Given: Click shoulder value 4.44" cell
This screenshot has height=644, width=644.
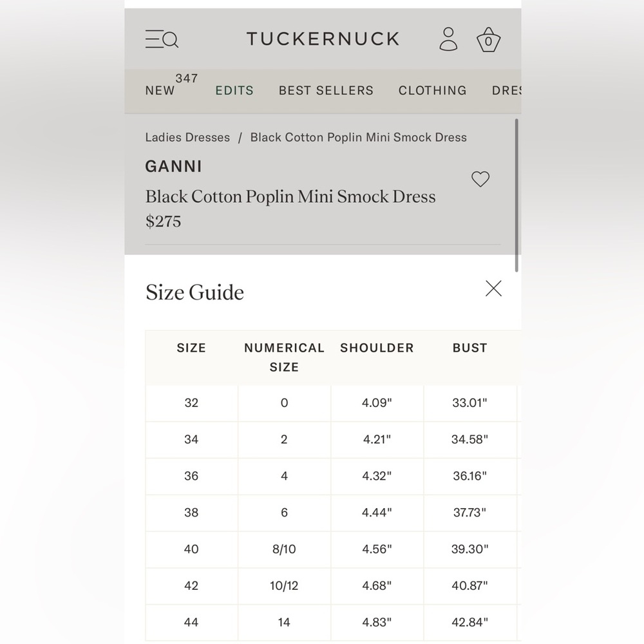Looking at the screenshot, I should click(377, 513).
